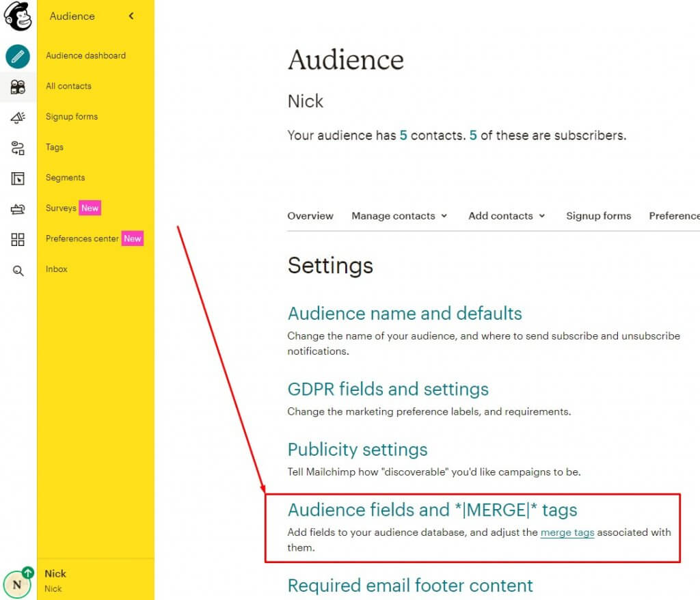Viewport: 700px width, 600px height.
Task: Click the Search magnifier icon
Action: pyautogui.click(x=18, y=271)
